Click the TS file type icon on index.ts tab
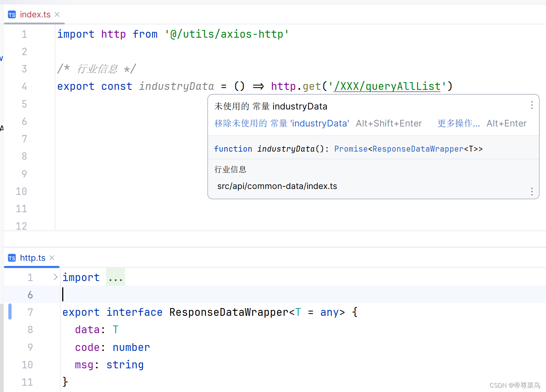The width and height of the screenshot is (546, 392). point(11,14)
